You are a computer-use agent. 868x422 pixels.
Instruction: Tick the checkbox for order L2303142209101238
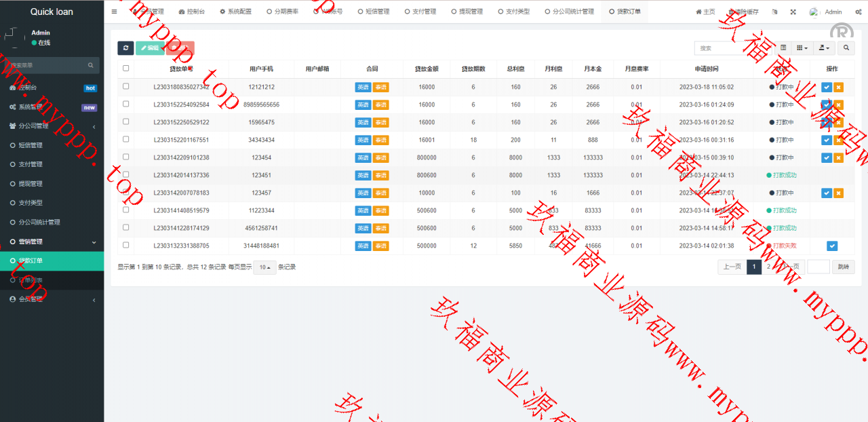point(125,157)
